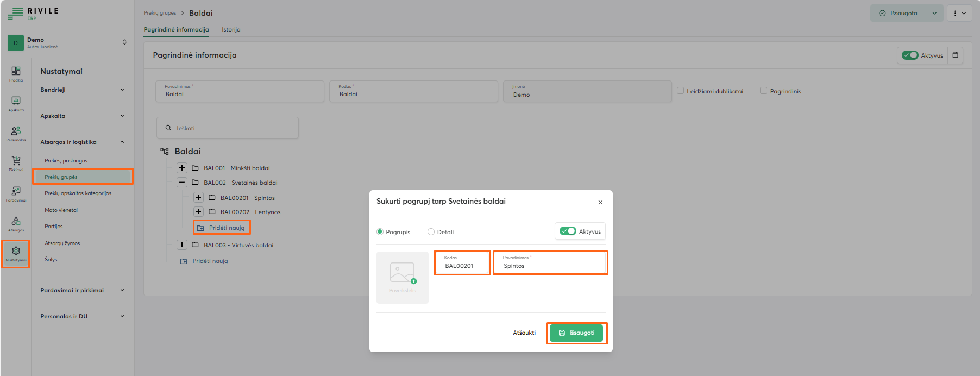Viewport: 980px width, 376px height.
Task: Open Prekių apskaitos kategorijos menu item
Action: [x=78, y=193]
